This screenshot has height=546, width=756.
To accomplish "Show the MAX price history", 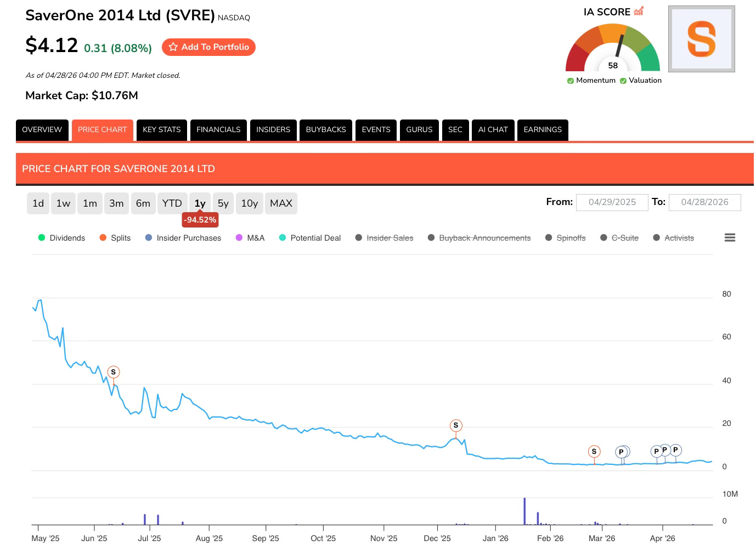I will click(281, 203).
